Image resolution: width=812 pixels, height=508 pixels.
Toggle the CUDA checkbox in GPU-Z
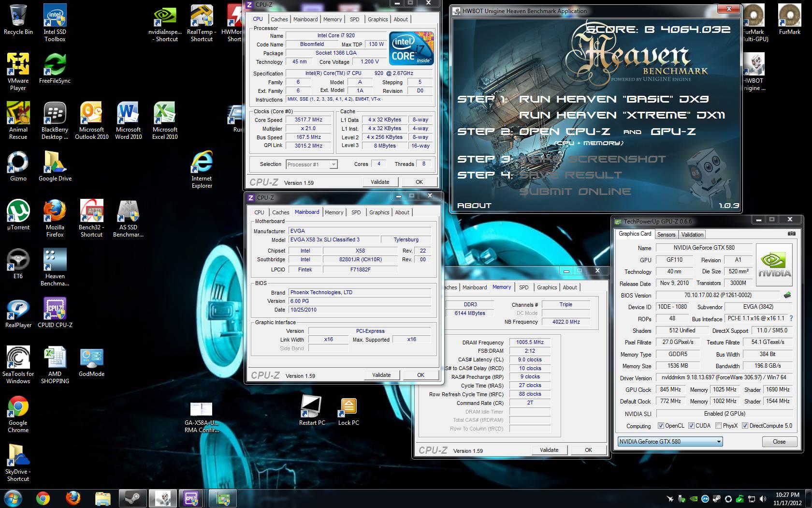691,426
